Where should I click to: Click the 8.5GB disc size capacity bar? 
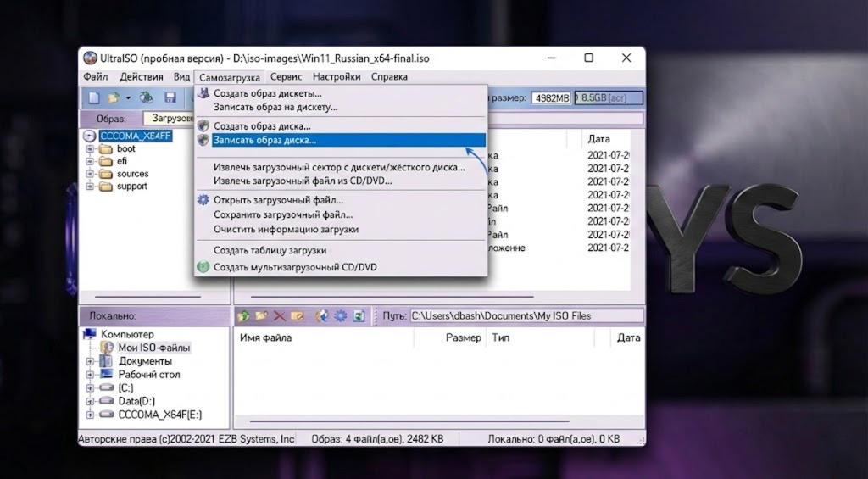(608, 98)
